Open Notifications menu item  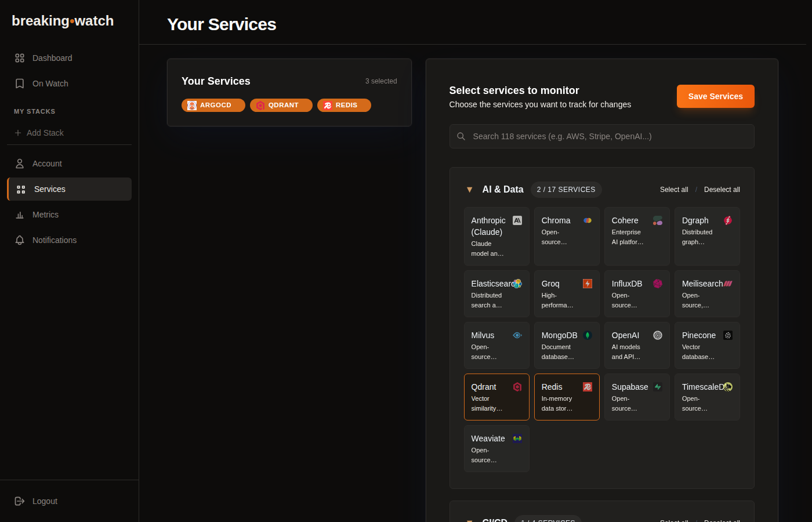coord(69,240)
